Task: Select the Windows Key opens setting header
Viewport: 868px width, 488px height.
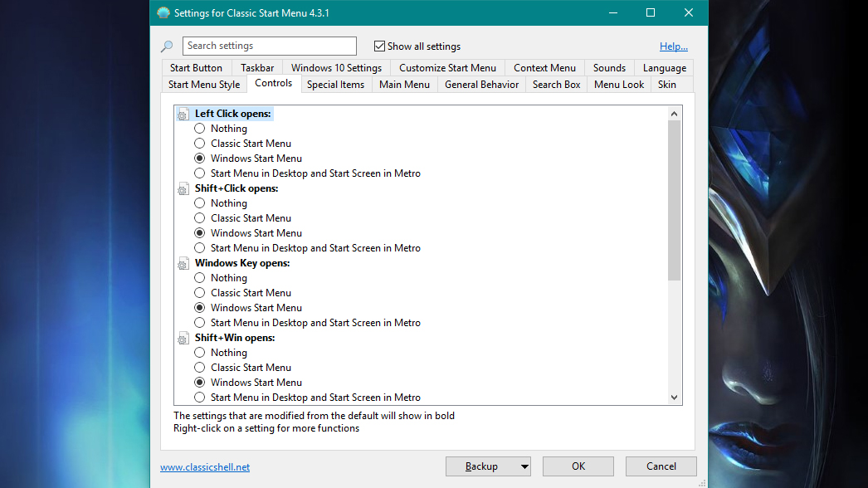Action: pyautogui.click(x=242, y=263)
